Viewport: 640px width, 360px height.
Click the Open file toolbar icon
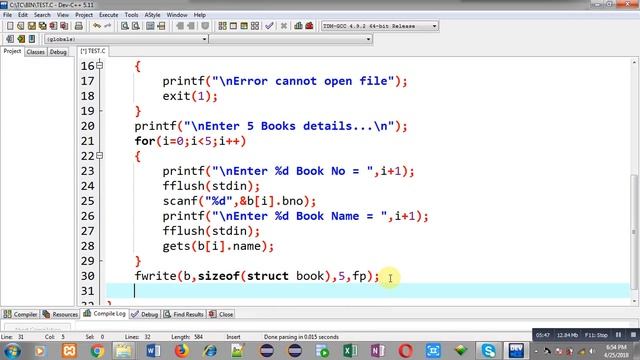point(21,26)
